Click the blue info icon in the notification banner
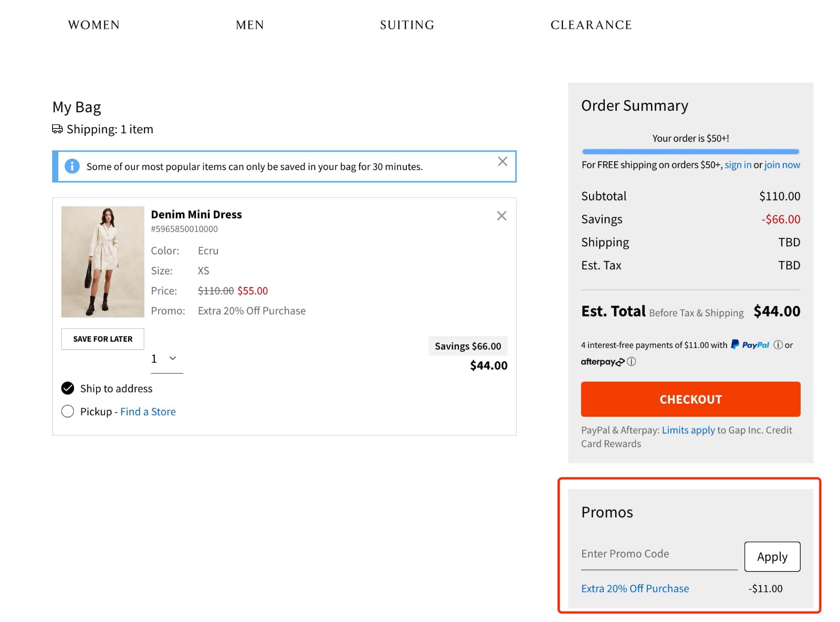The width and height of the screenshot is (840, 622). [72, 166]
